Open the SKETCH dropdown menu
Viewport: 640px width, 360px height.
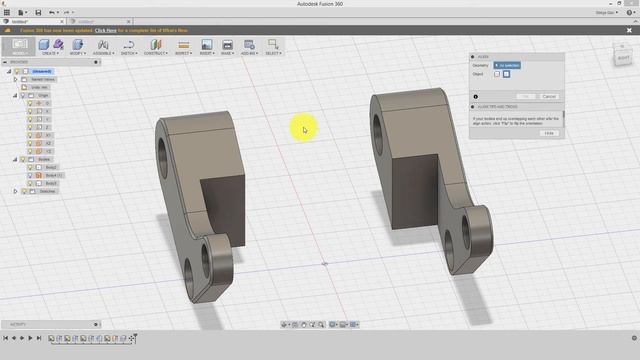[x=129, y=53]
